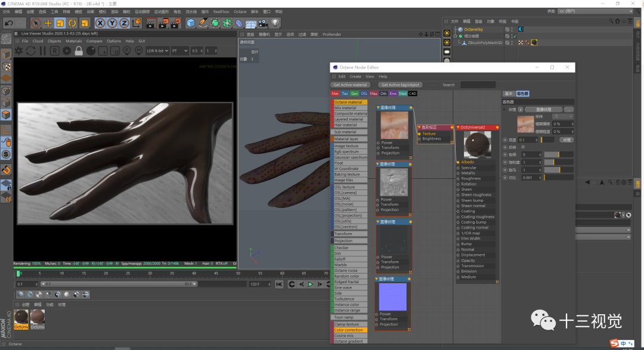Toggle Y axis lock

[x=112, y=23]
